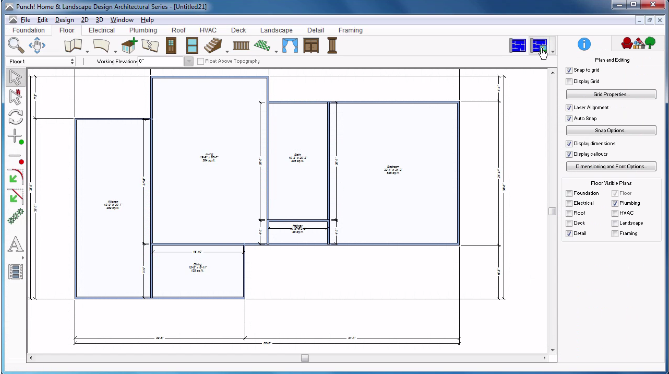Switch to the Electrical tab
The image size is (669, 374).
pos(102,30)
